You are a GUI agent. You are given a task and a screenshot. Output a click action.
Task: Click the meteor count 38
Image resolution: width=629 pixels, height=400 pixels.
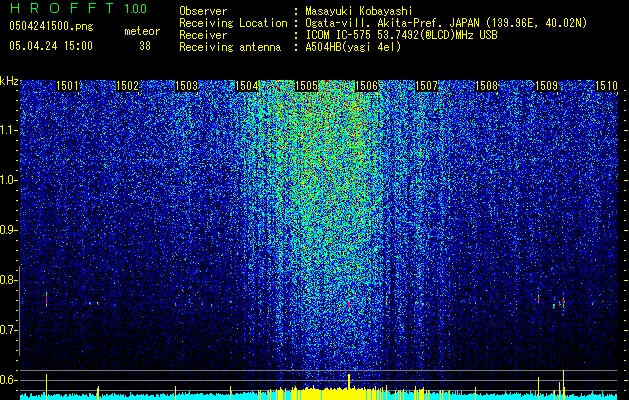pos(145,46)
